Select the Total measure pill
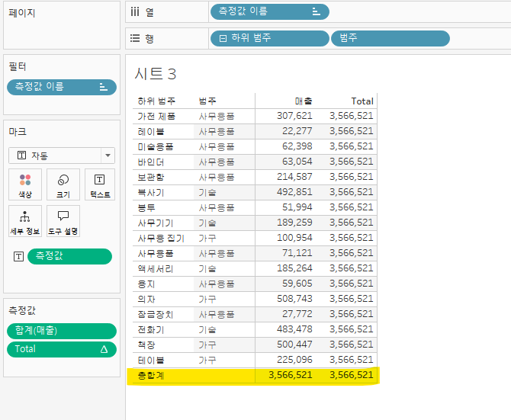The image size is (511, 420). point(62,349)
